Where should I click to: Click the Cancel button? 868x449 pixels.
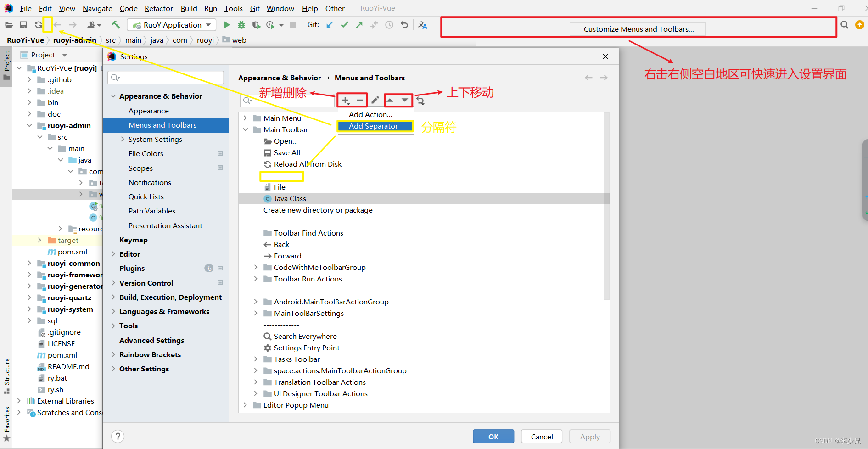point(542,437)
